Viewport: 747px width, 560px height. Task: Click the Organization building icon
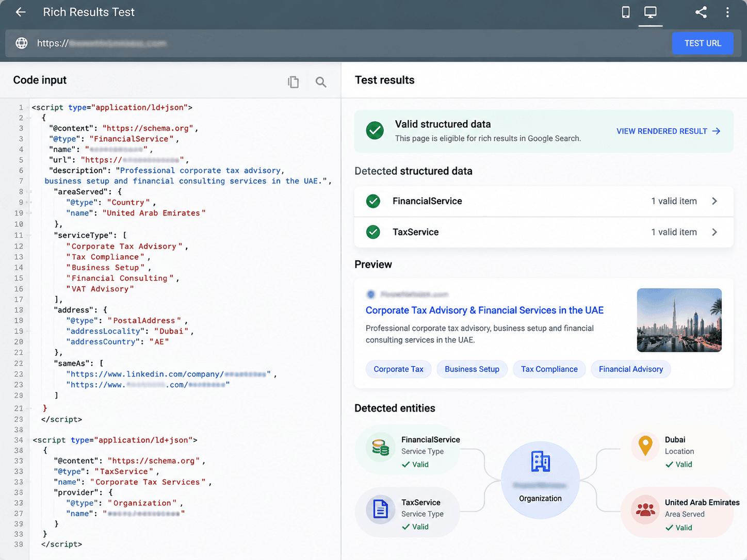click(541, 461)
